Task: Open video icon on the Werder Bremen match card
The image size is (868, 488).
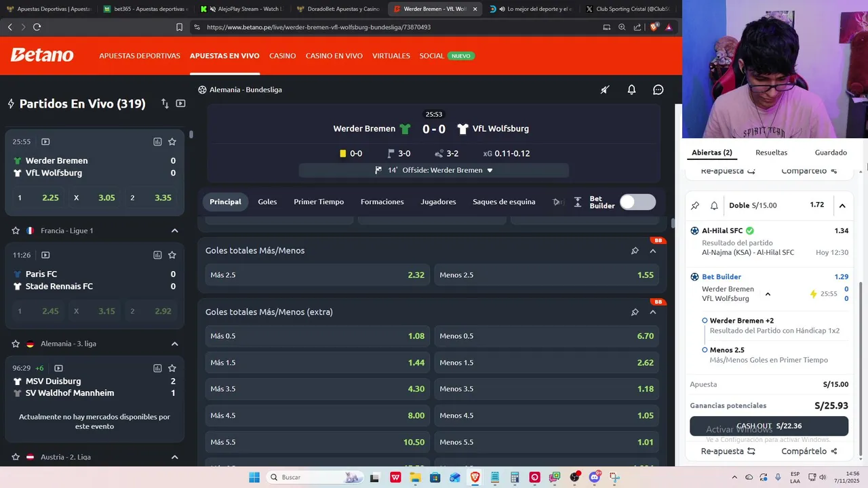Action: click(45, 142)
